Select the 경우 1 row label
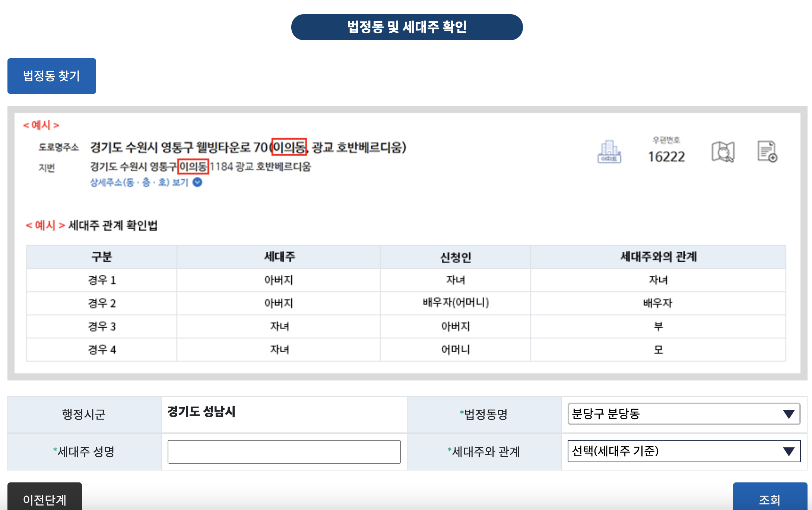Screen dimensions: 812x510 tap(102, 280)
